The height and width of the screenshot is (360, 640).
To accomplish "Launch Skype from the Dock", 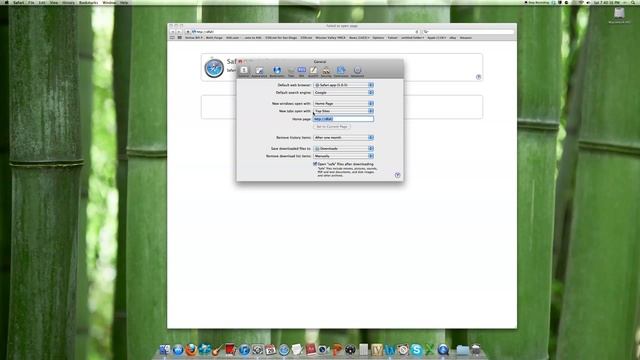I will (416, 349).
